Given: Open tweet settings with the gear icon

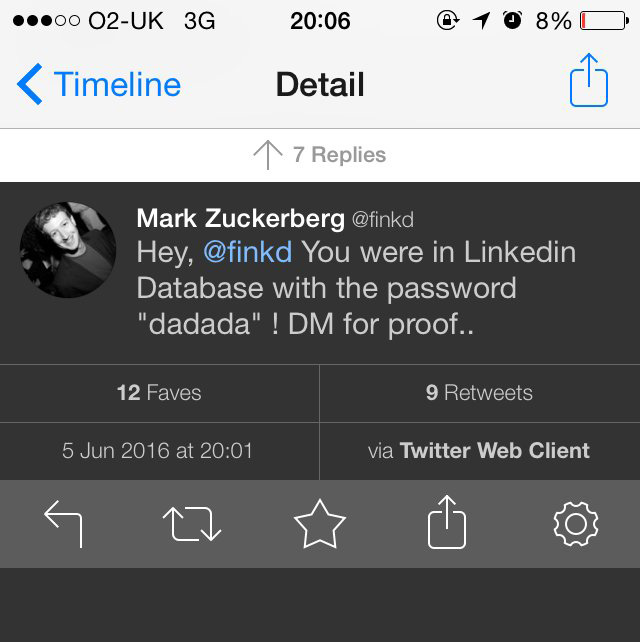Looking at the screenshot, I should (x=575, y=524).
